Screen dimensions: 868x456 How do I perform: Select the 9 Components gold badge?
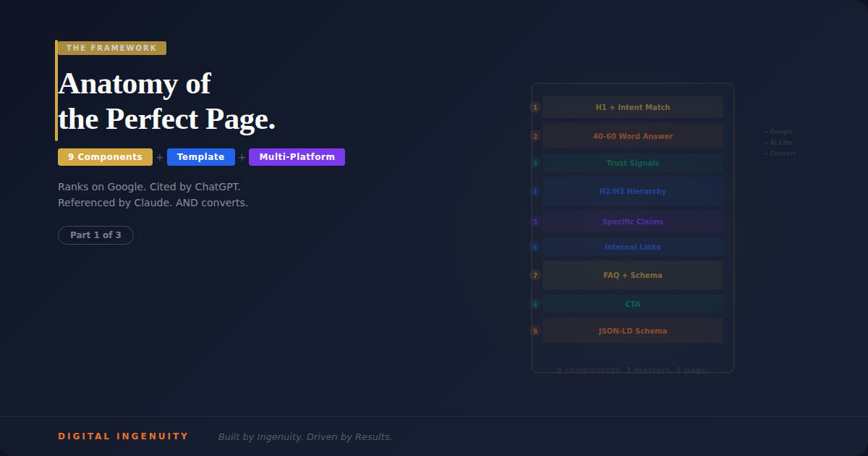pyautogui.click(x=105, y=156)
